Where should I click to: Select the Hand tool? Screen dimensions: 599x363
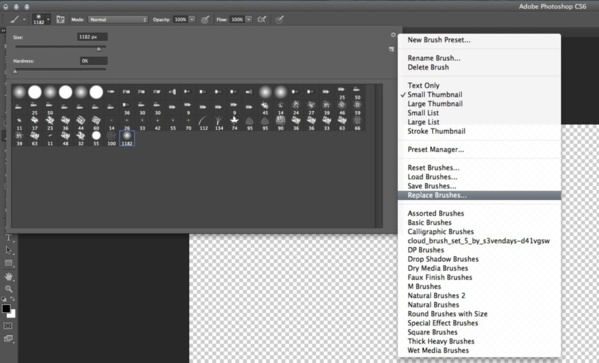tap(8, 276)
